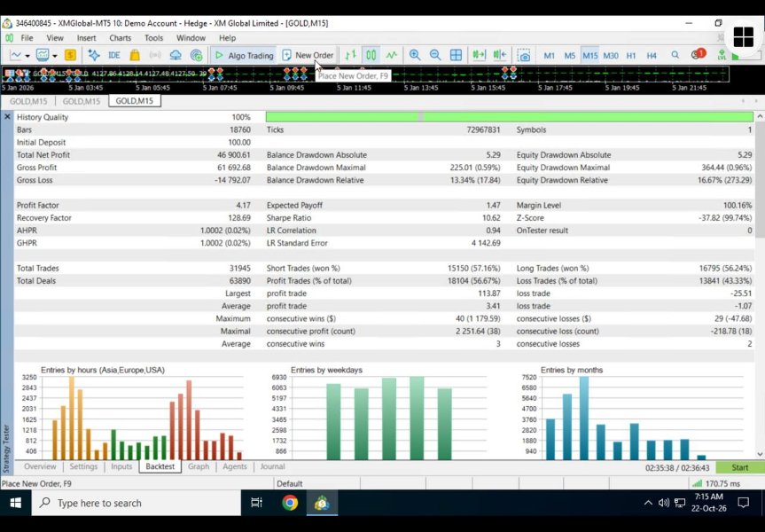Select the H1 timeframe

point(631,56)
